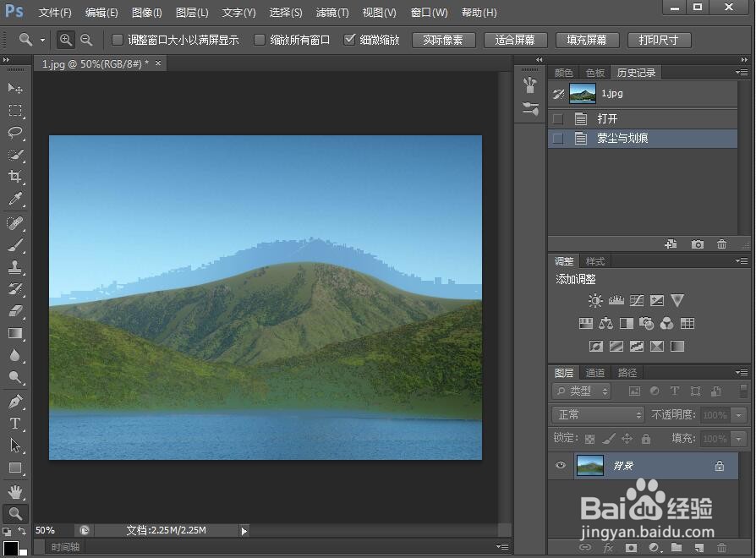
Task: Open the layer blend mode 正常 dropdown
Action: 598,414
